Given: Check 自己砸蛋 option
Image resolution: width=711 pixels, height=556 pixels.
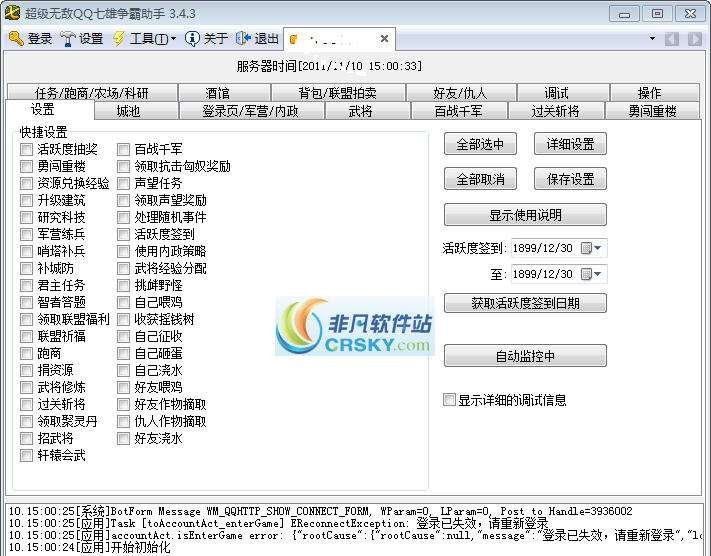Looking at the screenshot, I should point(123,353).
